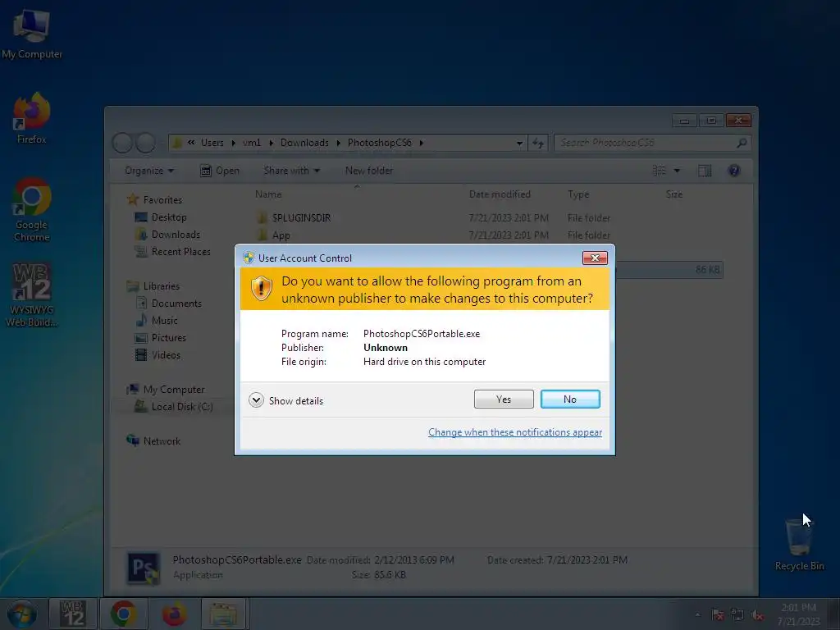This screenshot has width=840, height=630.
Task: Open the Windows Start menu orb
Action: click(21, 614)
